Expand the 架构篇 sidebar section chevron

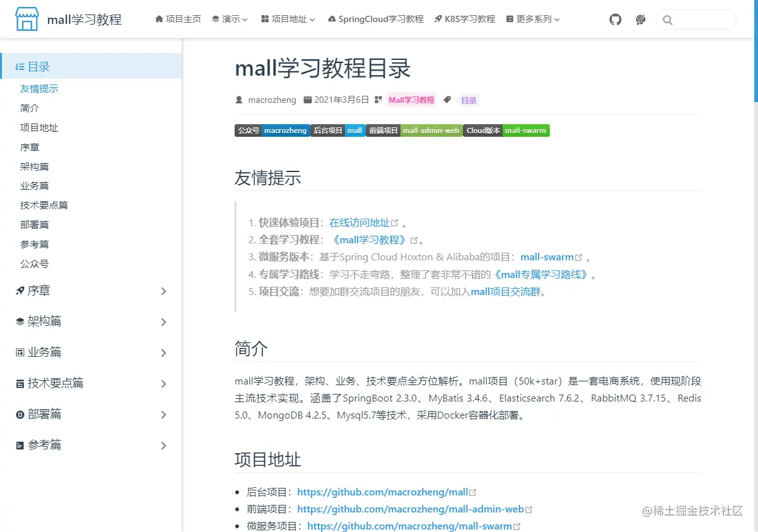[164, 322]
